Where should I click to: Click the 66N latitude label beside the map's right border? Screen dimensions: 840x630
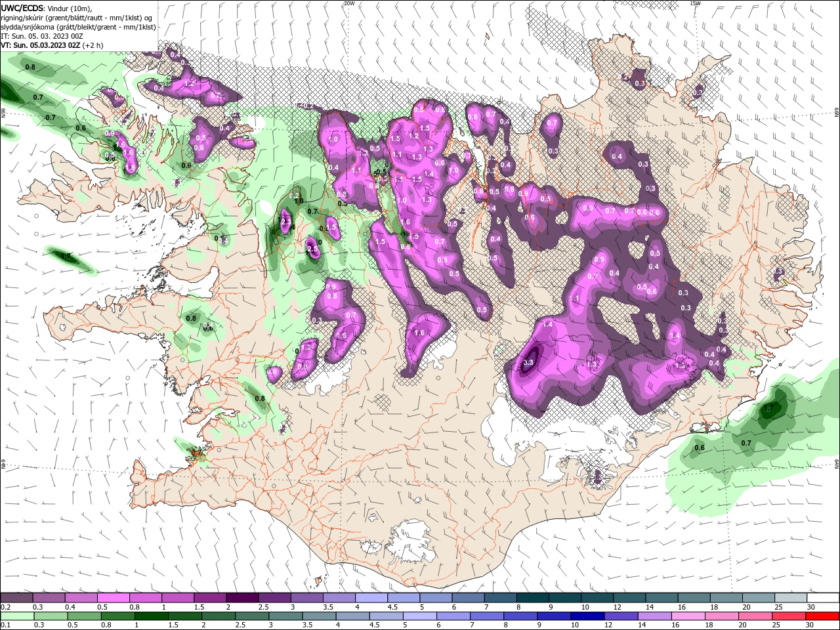837,112
